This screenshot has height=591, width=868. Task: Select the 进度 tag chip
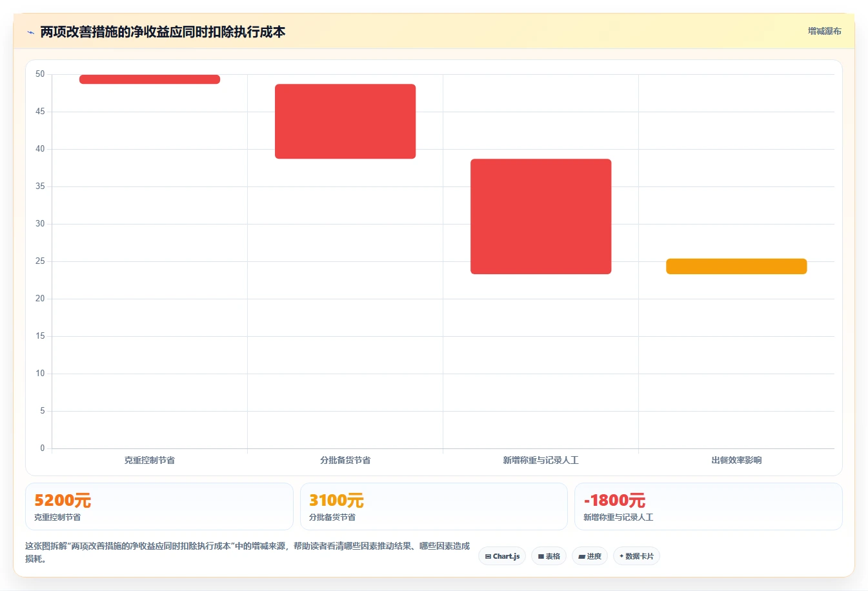pyautogui.click(x=590, y=556)
